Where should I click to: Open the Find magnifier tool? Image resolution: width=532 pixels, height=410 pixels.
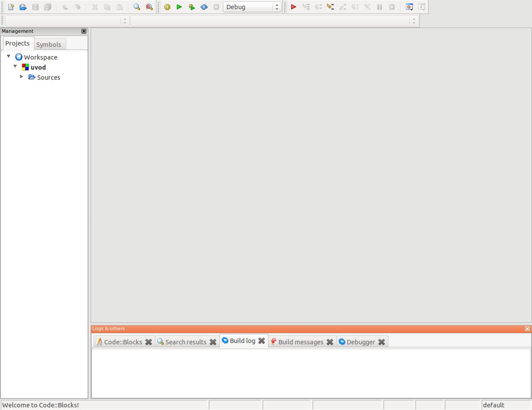[137, 7]
